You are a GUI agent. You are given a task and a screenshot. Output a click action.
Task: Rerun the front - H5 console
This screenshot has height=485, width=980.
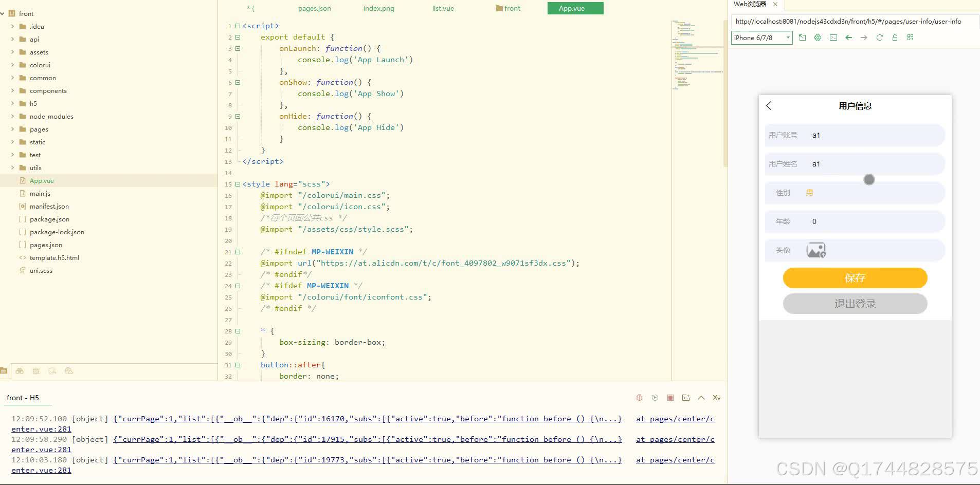tap(655, 398)
